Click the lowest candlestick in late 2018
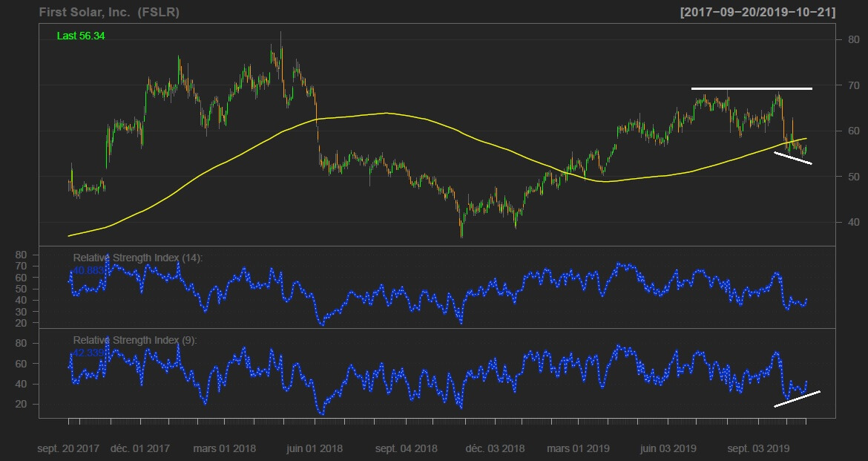Viewport: 868px width, 461px height. [x=461, y=229]
